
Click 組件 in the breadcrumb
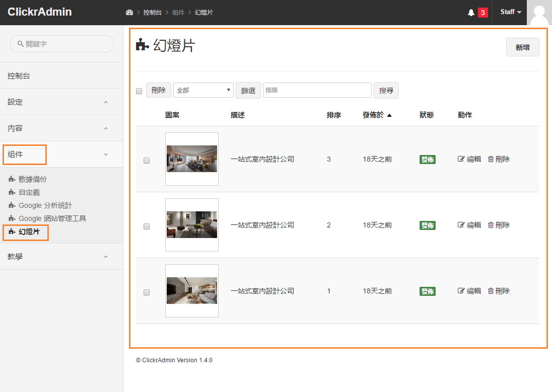click(x=178, y=12)
